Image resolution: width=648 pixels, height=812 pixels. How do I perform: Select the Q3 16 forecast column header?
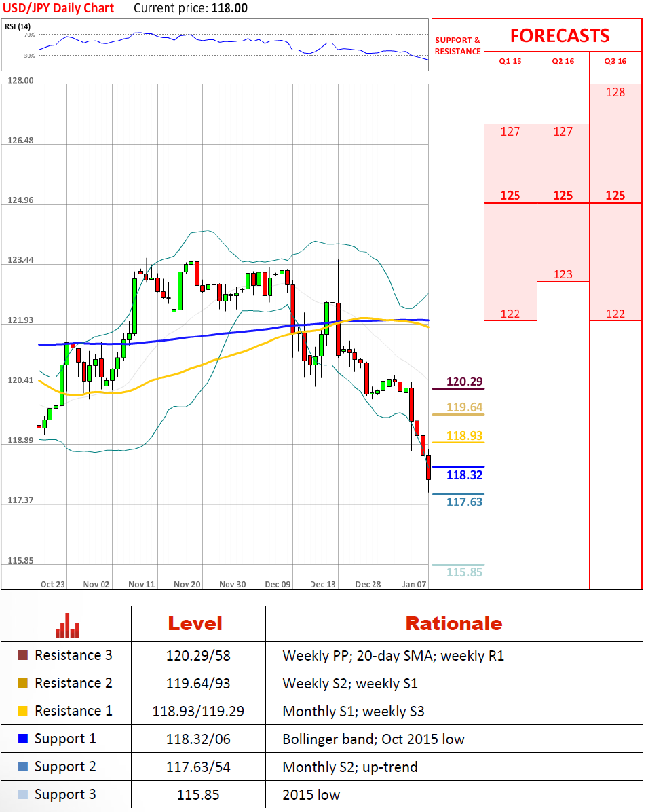point(615,61)
